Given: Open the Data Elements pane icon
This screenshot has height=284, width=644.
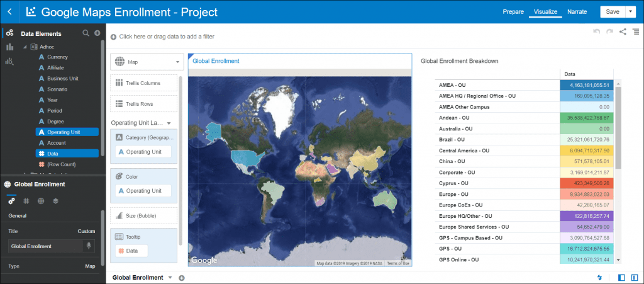Looking at the screenshot, I should pyautogui.click(x=10, y=33).
